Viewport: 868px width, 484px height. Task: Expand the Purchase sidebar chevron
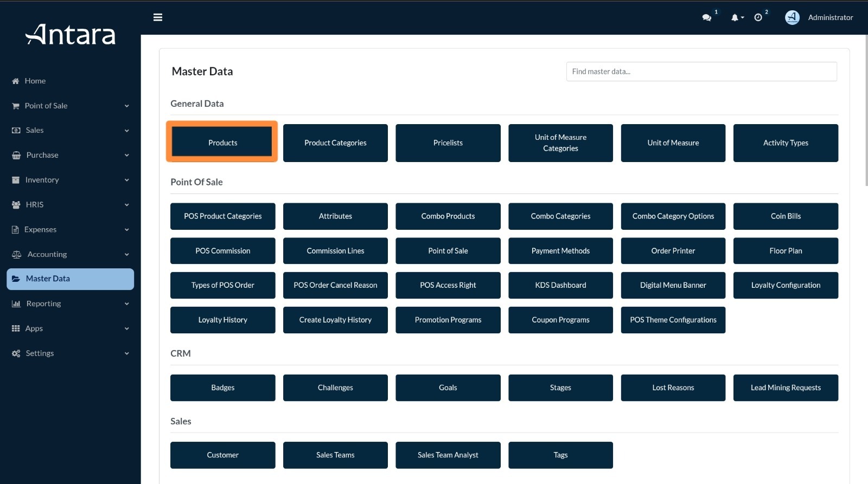pyautogui.click(x=127, y=156)
